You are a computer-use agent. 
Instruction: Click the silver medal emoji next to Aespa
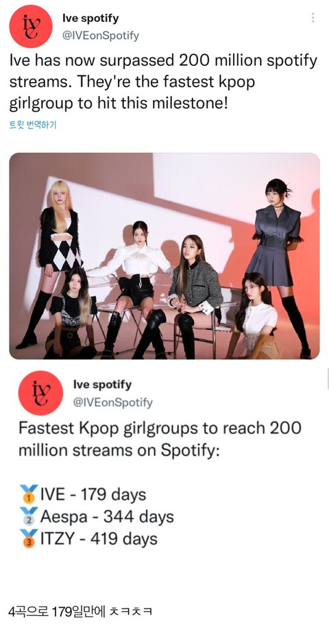28,516
